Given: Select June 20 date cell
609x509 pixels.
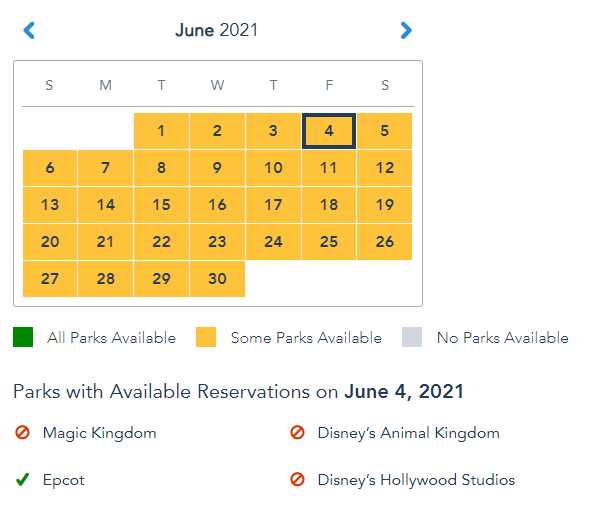Looking at the screenshot, I should tap(50, 241).
